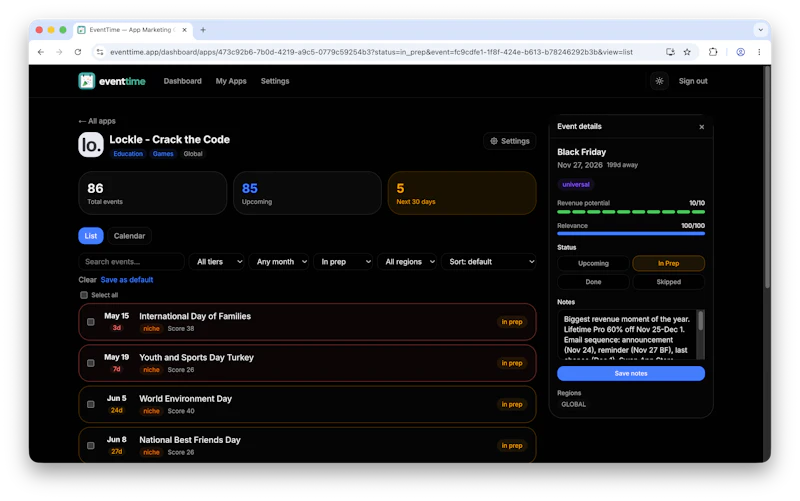
Task: Open the Sort: default dropdown
Action: (x=489, y=262)
